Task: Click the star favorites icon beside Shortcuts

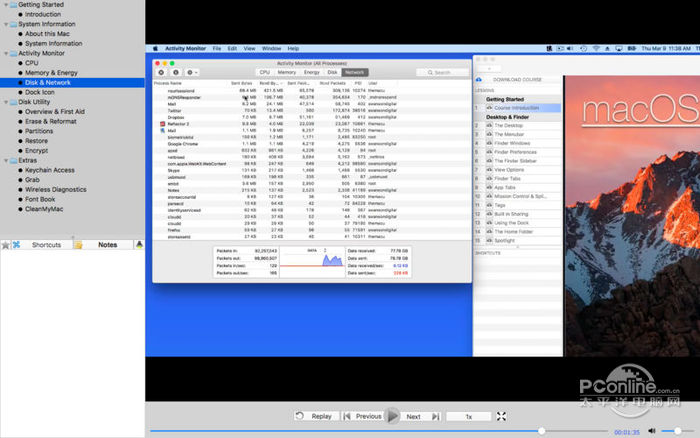Action: 6,245
